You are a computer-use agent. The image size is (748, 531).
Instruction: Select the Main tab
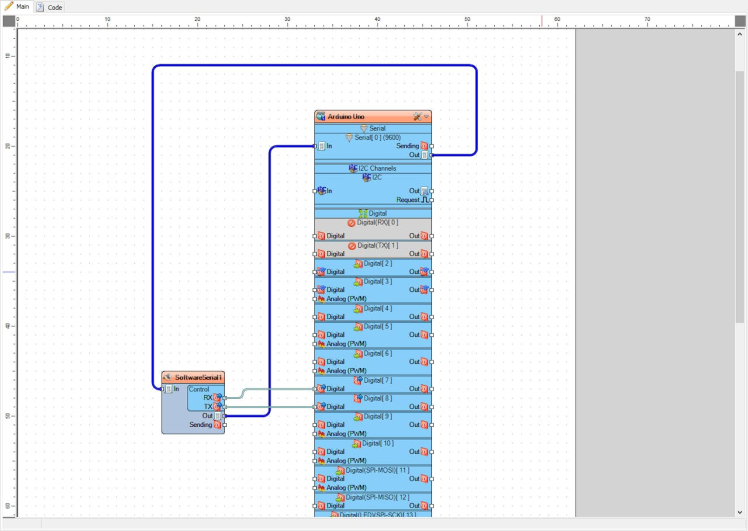point(17,7)
